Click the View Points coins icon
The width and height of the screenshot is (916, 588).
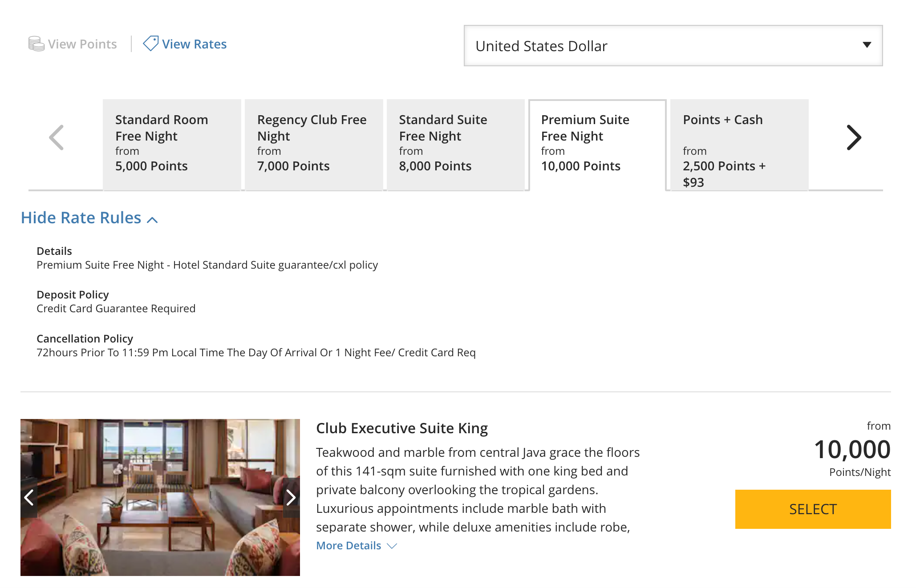tap(35, 44)
